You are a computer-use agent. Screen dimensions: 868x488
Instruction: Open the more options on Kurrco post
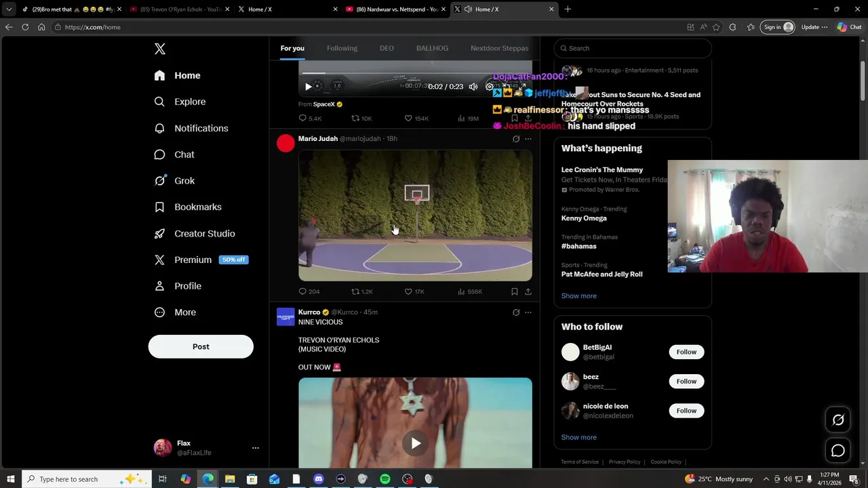pos(528,312)
